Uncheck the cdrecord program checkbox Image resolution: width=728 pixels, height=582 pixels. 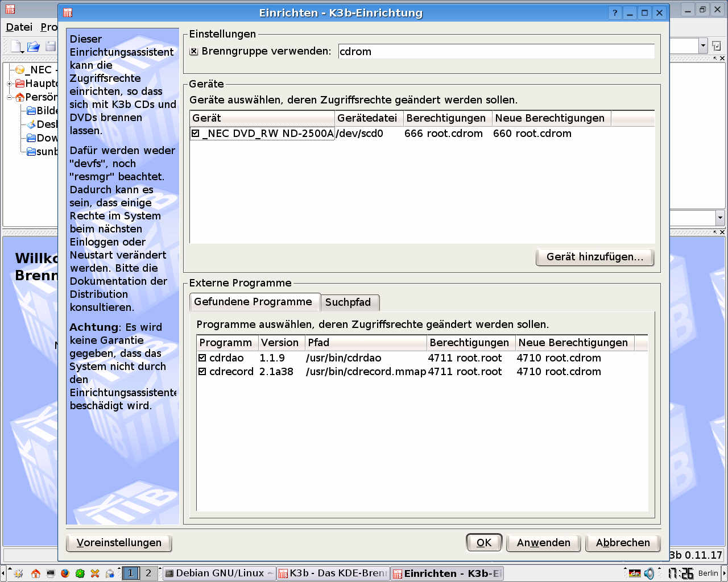tap(202, 372)
